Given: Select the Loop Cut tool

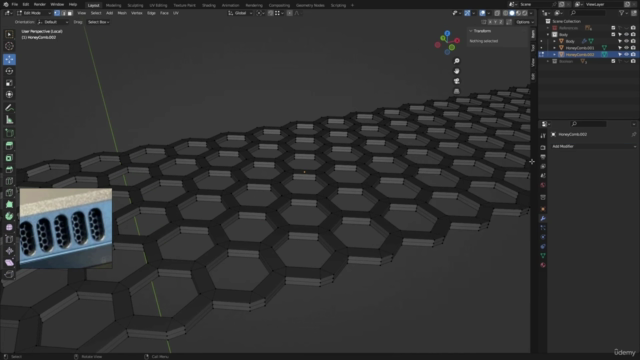Looking at the screenshot, I should (9, 181).
